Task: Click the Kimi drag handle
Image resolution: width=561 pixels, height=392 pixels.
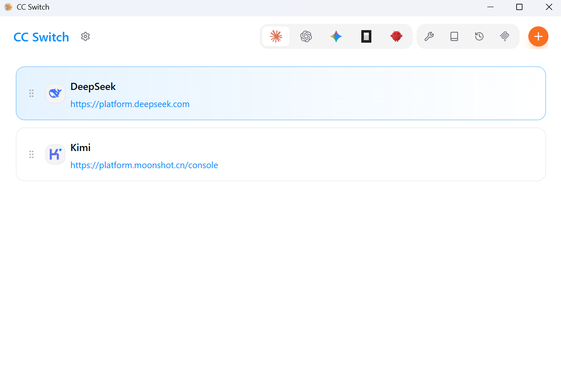Action: (31, 154)
